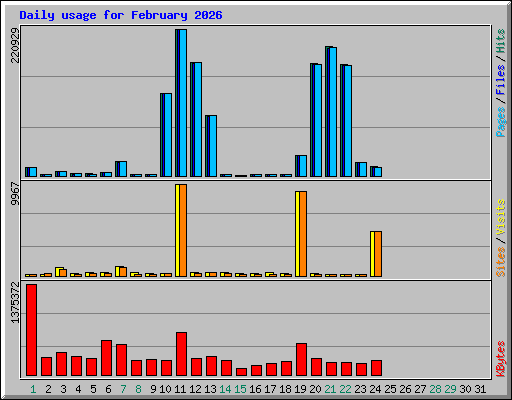Select the visits bar for day 11

point(181,230)
